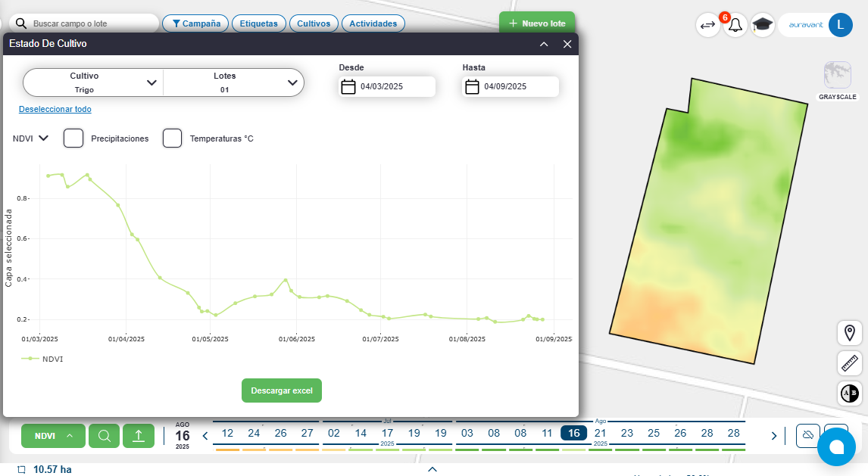The height and width of the screenshot is (476, 868).
Task: Switch to the Grayscale map thumbnail
Action: (x=837, y=76)
